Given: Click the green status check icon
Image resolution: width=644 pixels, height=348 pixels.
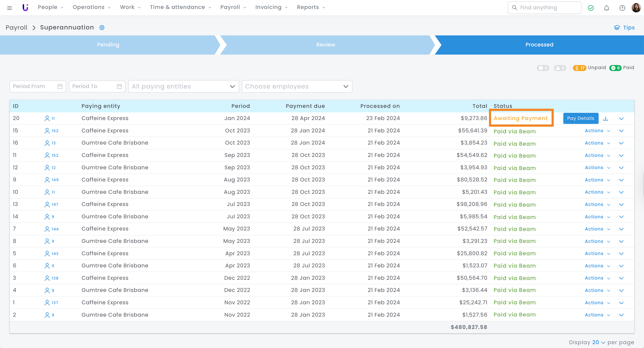Looking at the screenshot, I should [591, 8].
